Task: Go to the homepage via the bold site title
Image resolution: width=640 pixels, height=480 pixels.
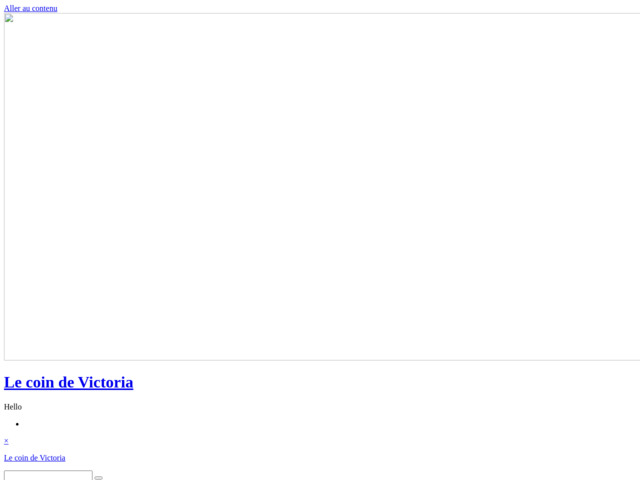Action: pyautogui.click(x=69, y=382)
